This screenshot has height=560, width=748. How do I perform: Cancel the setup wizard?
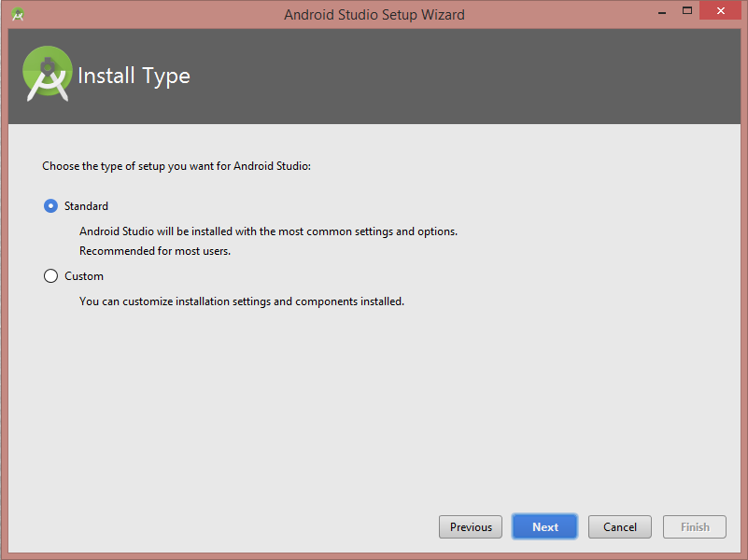[620, 526]
